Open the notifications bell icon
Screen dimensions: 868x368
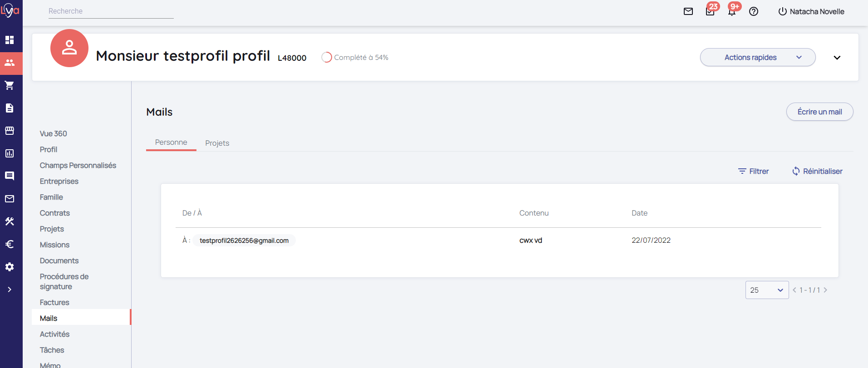732,12
